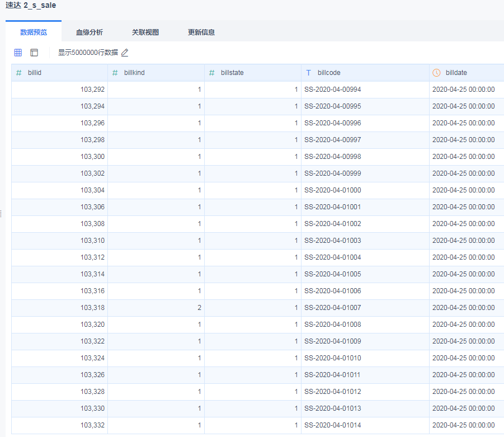Screen dimensions: 504x437
Task: Click the billkind numeric type icon
Action: click(115, 73)
